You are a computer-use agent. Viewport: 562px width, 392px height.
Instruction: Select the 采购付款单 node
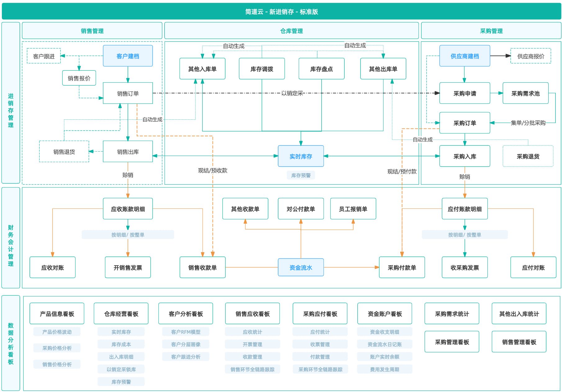tap(402, 267)
